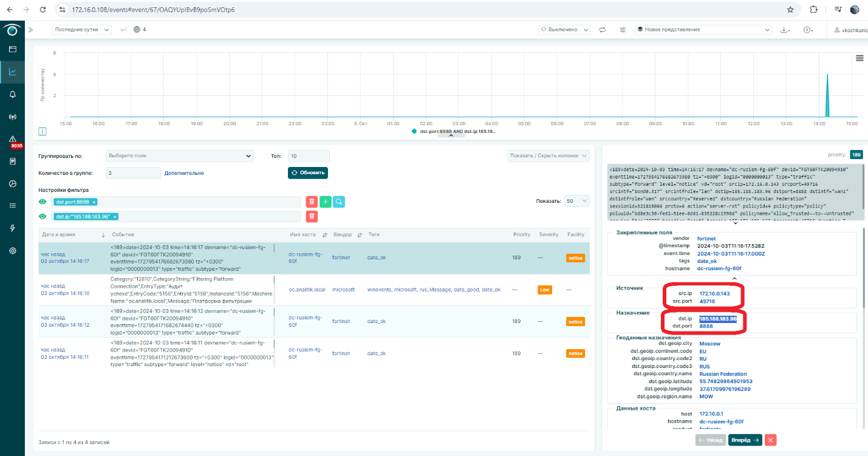Click the 'Обновить' button
The width and height of the screenshot is (868, 456).
(x=308, y=172)
